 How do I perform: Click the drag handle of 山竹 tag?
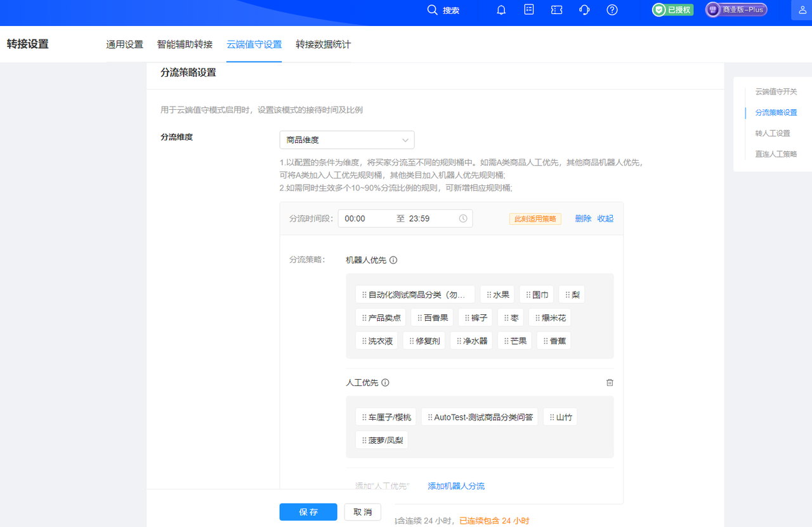coord(552,417)
